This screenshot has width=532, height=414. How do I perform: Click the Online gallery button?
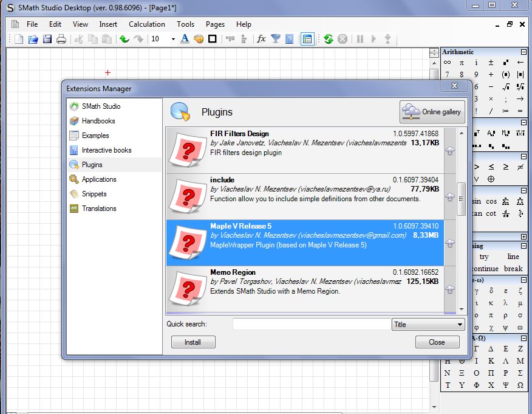point(432,112)
